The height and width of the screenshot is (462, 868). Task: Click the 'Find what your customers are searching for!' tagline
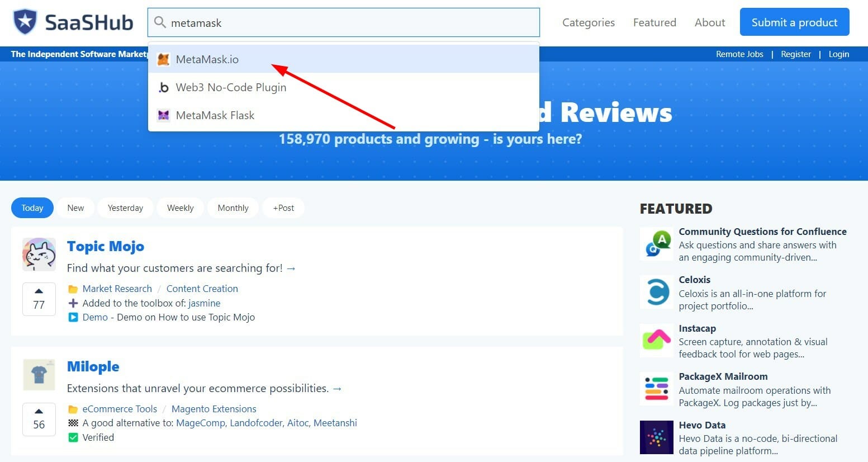point(175,268)
